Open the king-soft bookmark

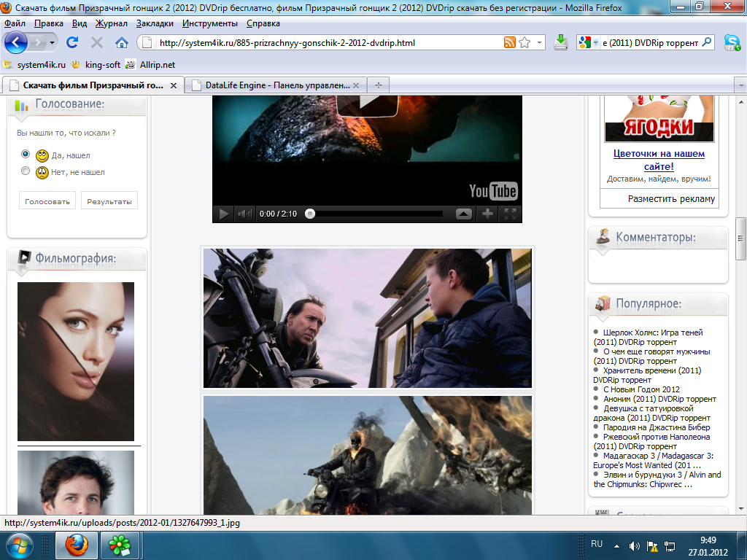96,65
